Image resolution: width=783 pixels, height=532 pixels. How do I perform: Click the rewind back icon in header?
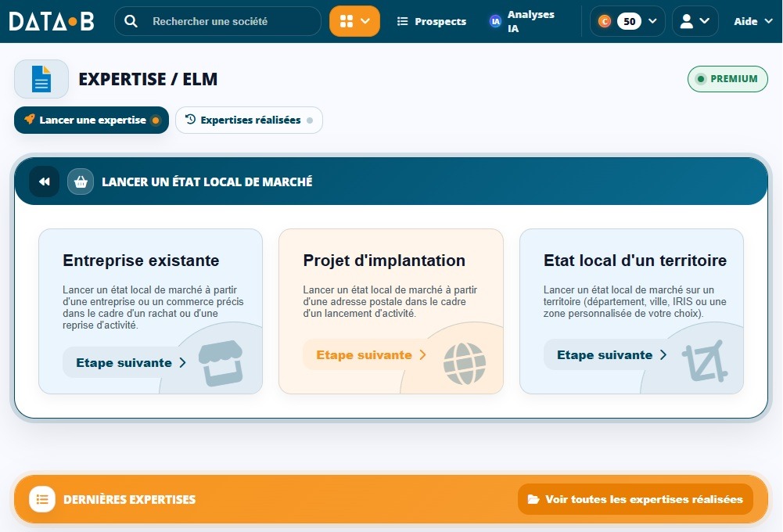(45, 182)
